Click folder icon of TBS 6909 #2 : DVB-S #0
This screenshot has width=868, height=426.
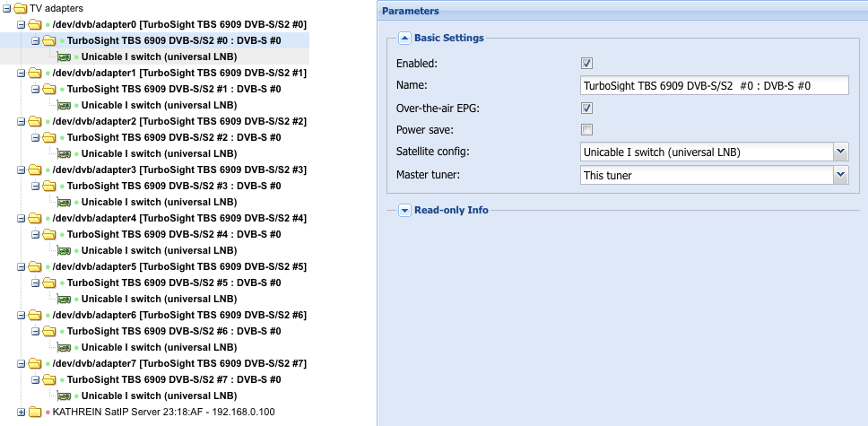49,137
